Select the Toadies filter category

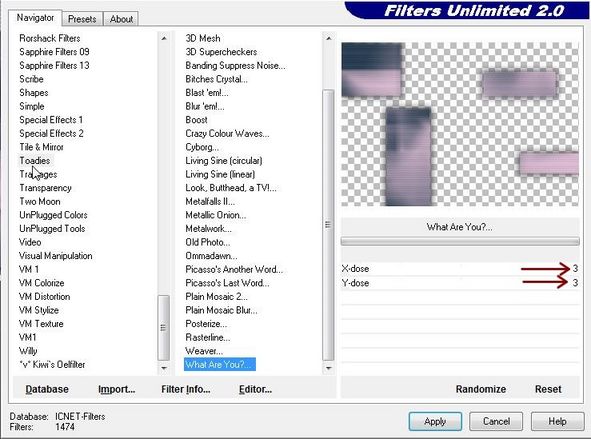tap(35, 161)
